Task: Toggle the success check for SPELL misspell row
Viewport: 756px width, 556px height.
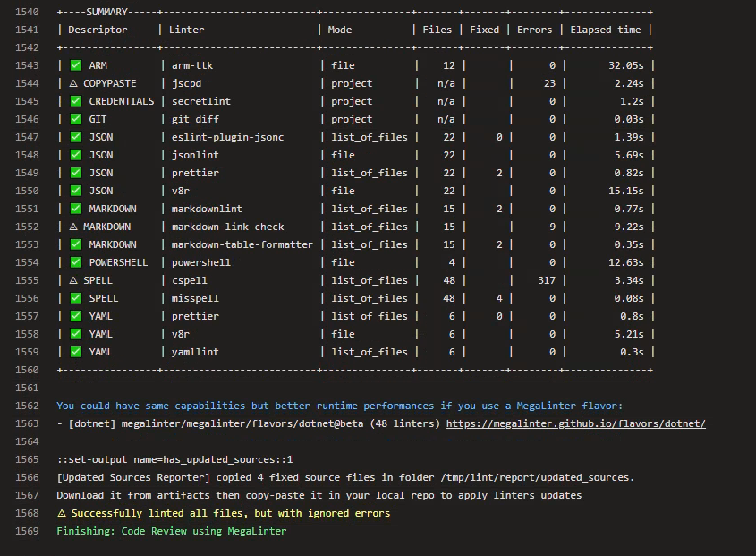Action: pos(75,297)
